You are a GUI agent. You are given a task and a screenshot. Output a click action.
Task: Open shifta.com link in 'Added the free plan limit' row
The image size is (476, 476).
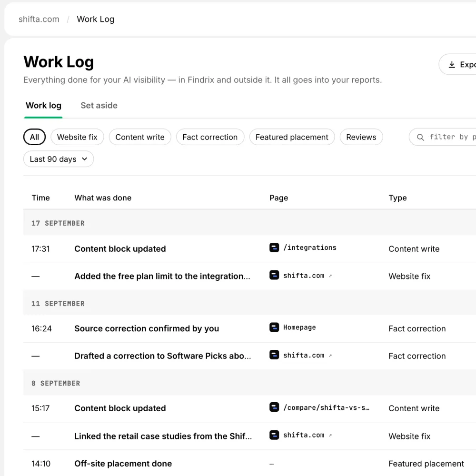tap(304, 275)
